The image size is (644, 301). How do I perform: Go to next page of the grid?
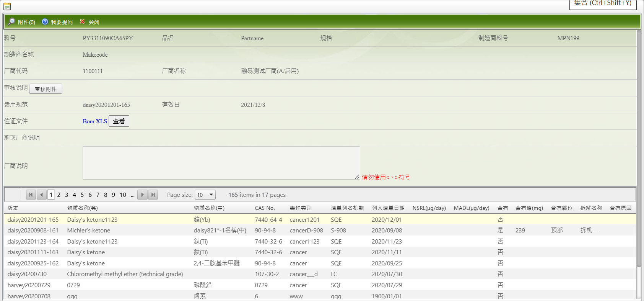point(142,195)
